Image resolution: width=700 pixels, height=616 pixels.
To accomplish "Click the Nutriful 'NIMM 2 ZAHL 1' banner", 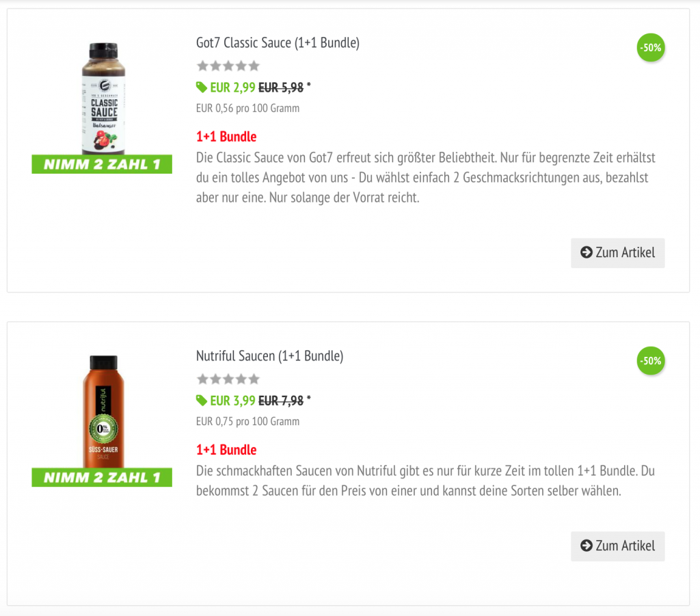I will tap(102, 478).
